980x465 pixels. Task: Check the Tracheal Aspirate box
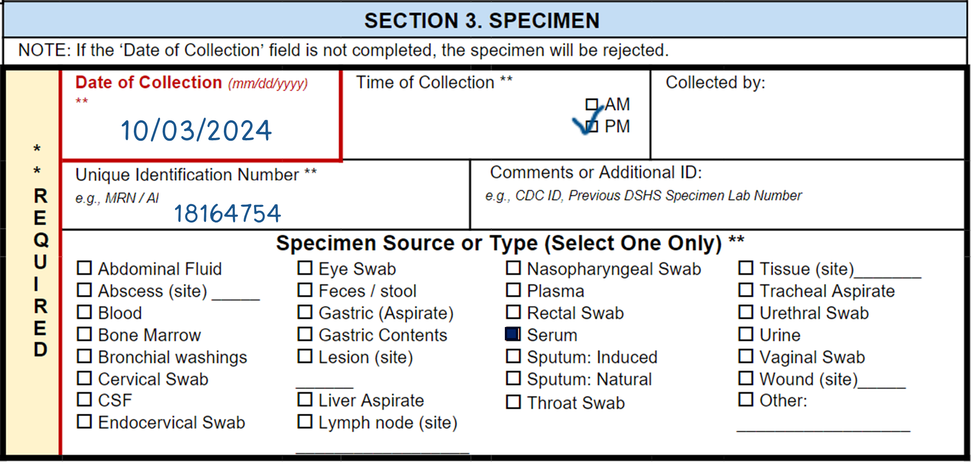746,290
